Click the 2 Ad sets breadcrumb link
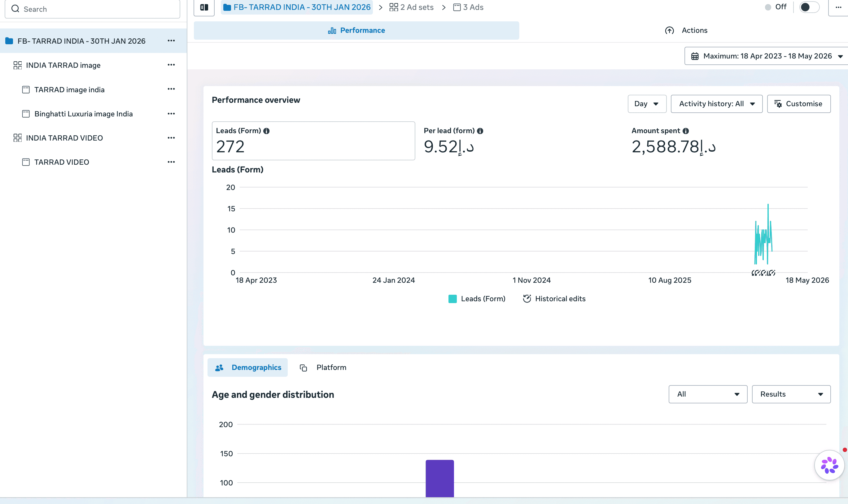 [412, 7]
